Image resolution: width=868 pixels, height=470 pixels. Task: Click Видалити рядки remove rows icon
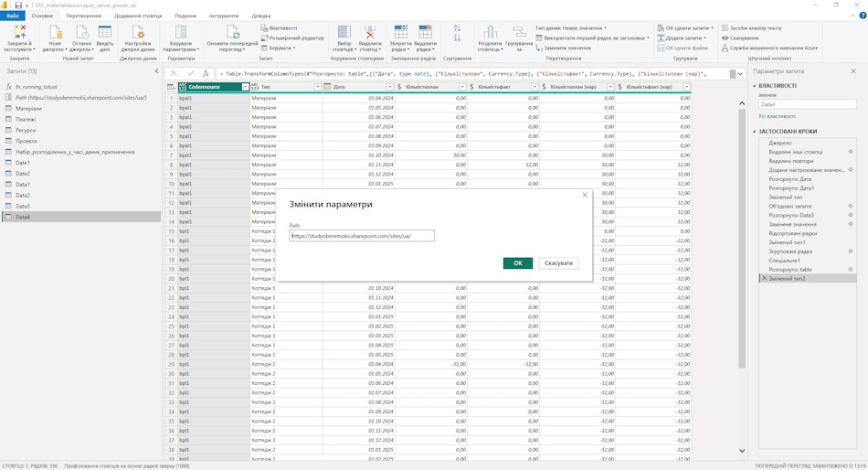click(425, 32)
